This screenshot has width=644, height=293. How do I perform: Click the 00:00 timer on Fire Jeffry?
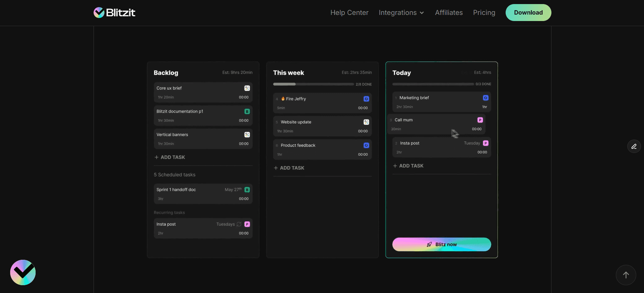363,108
